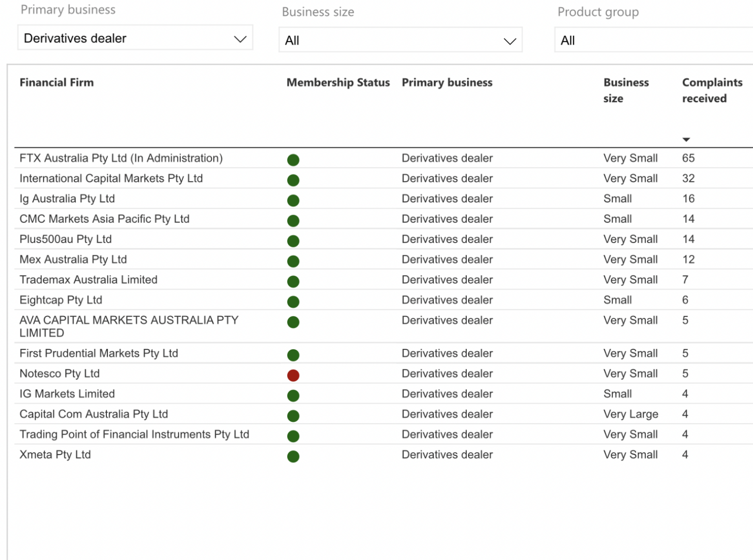
Task: Click complaints value 32 for International Capital Markets
Action: [688, 178]
